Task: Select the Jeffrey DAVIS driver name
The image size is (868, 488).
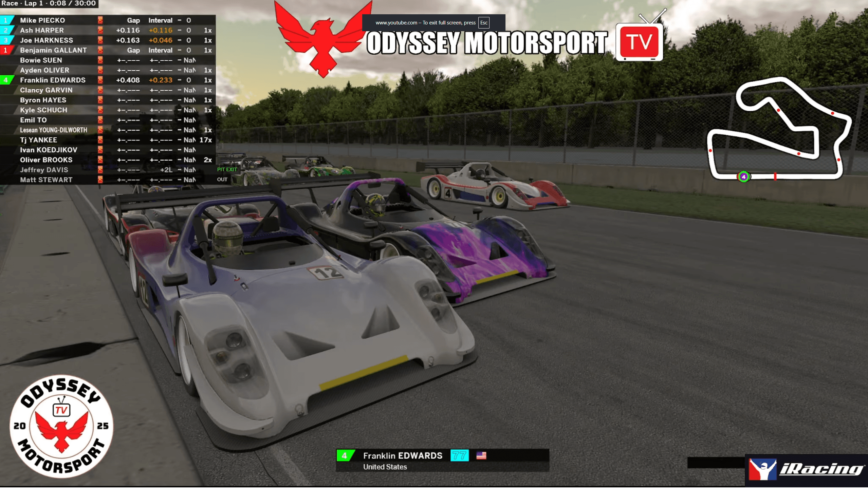Action: click(x=44, y=170)
